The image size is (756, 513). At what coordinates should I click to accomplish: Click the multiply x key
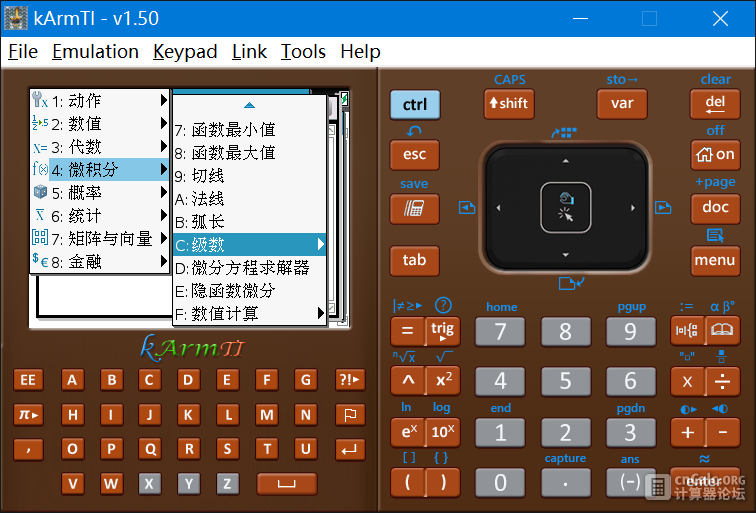687,381
